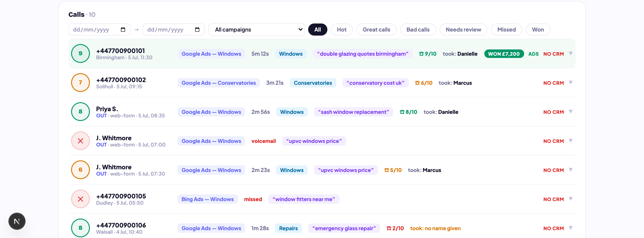Click the 9/10 phone rating for Birmingham call

coord(428,54)
